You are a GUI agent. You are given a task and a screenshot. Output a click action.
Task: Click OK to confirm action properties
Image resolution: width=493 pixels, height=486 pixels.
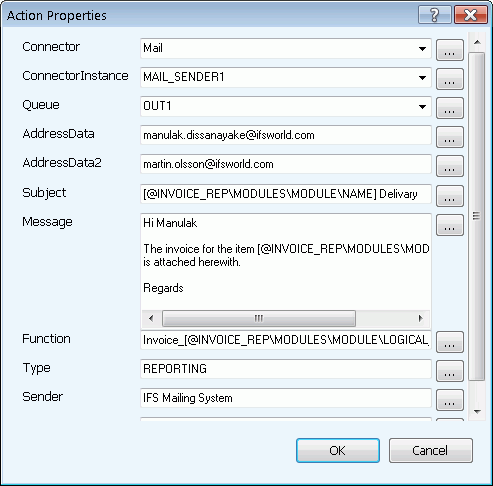point(338,450)
